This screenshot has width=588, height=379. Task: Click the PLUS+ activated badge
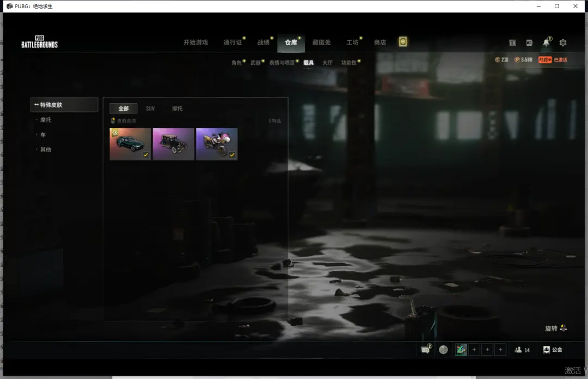[553, 60]
